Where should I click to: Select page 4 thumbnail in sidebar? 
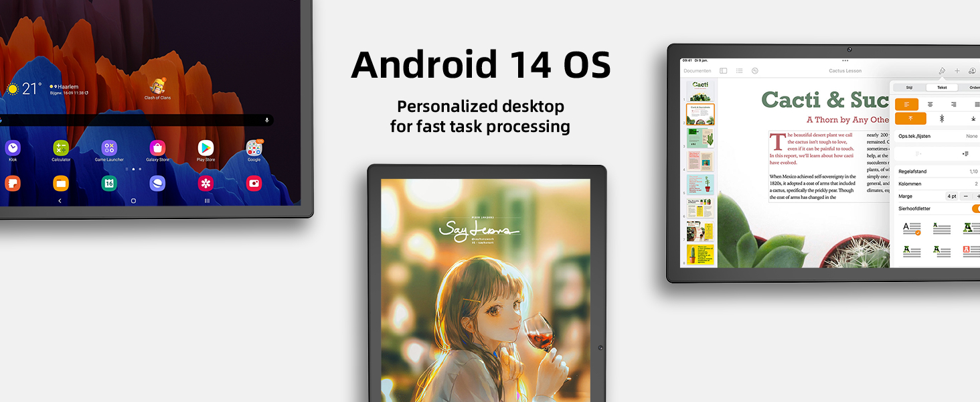(700, 161)
